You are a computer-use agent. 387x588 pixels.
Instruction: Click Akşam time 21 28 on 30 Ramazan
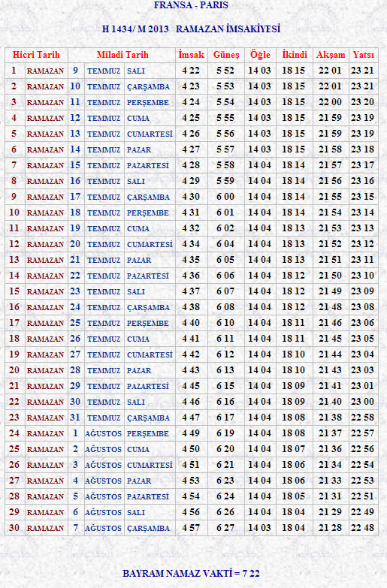pyautogui.click(x=331, y=528)
